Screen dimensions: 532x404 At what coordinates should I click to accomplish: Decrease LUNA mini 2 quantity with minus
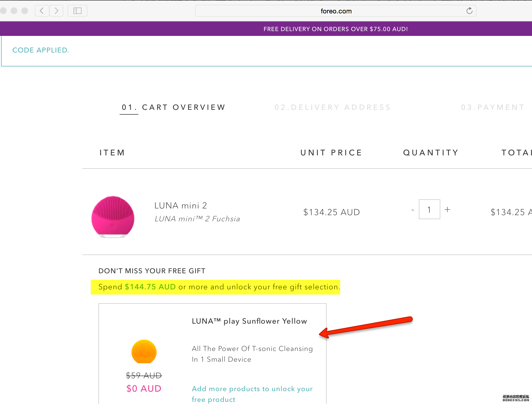pos(413,210)
